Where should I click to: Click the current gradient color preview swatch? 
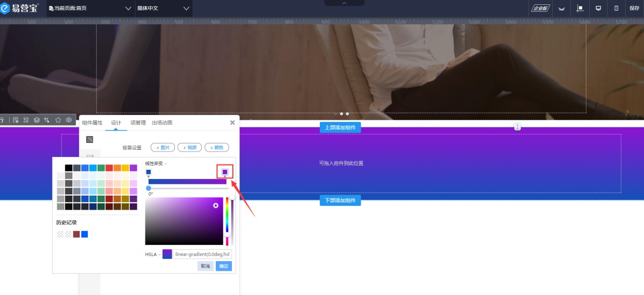(x=167, y=254)
